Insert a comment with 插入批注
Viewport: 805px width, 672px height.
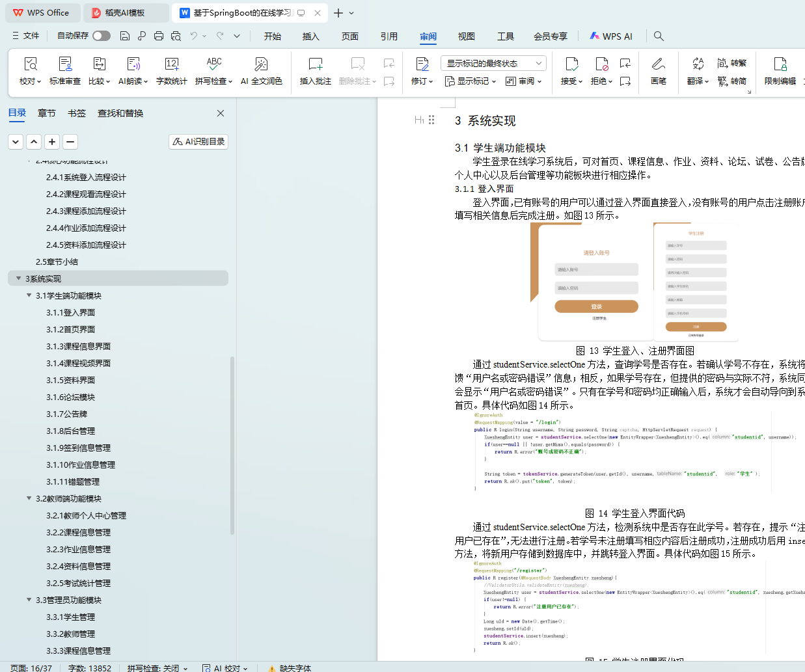coord(315,71)
